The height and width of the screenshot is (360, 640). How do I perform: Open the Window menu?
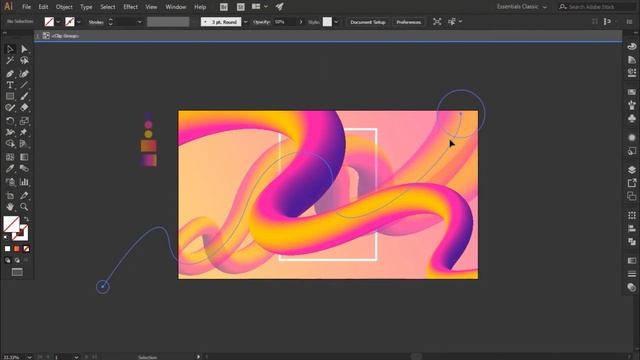point(176,7)
